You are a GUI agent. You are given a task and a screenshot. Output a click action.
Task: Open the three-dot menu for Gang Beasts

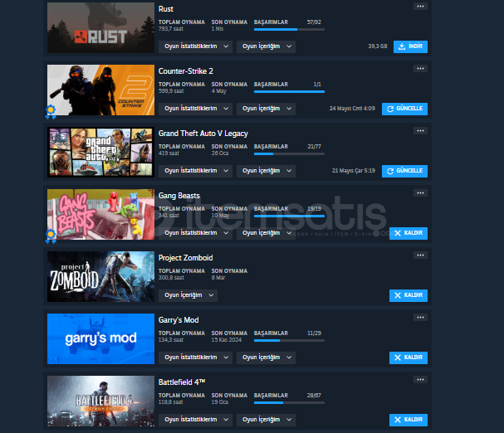[x=420, y=193]
